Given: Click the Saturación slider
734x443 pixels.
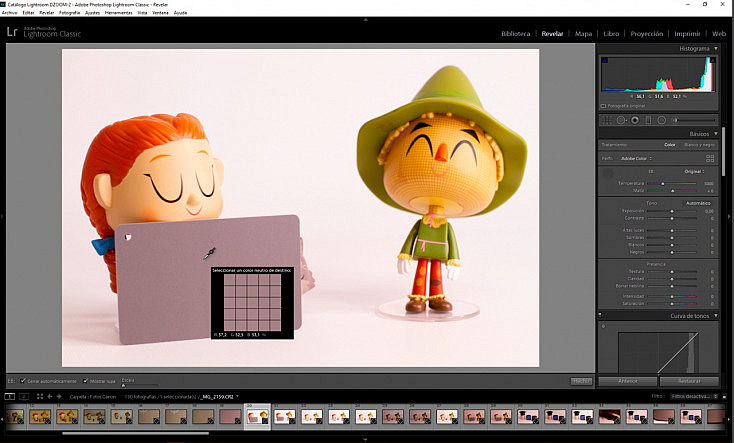Looking at the screenshot, I should [x=672, y=303].
